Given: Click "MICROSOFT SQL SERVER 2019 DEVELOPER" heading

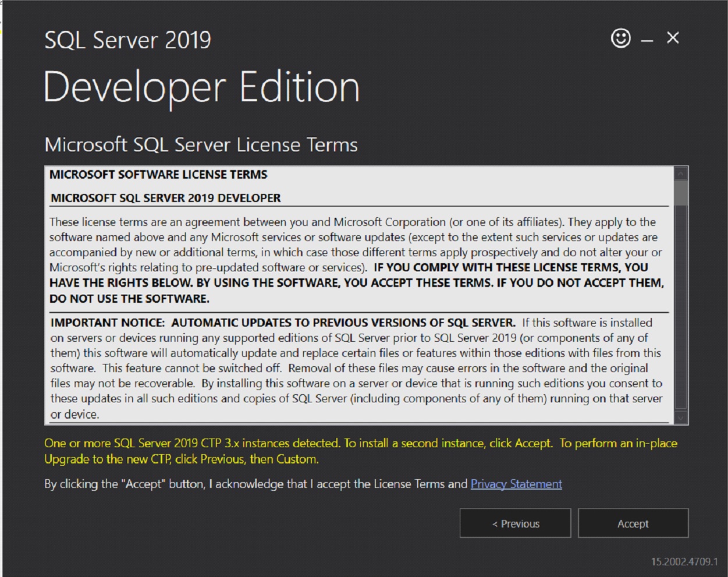Looking at the screenshot, I should coord(166,198).
